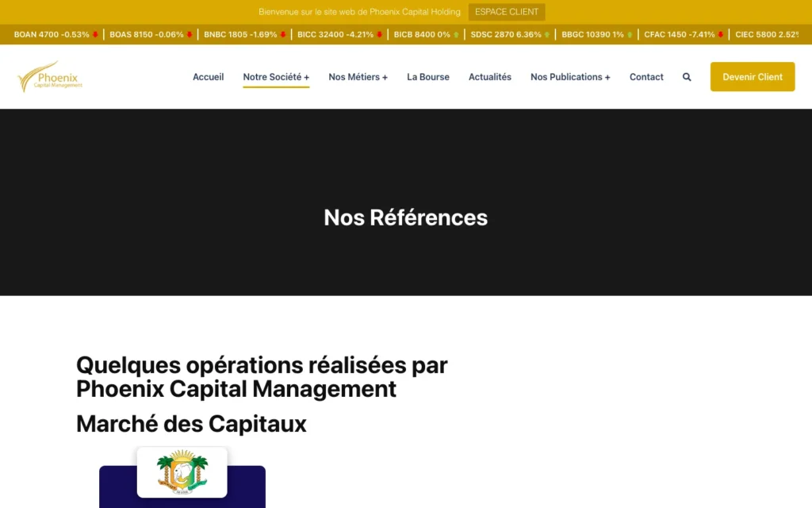Click BOAS 8150 -0.06% ticker entry
This screenshot has width=812, height=508.
point(147,34)
